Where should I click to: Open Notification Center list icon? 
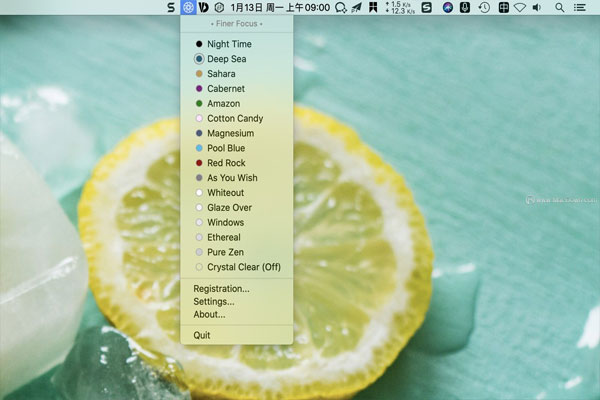(580, 8)
